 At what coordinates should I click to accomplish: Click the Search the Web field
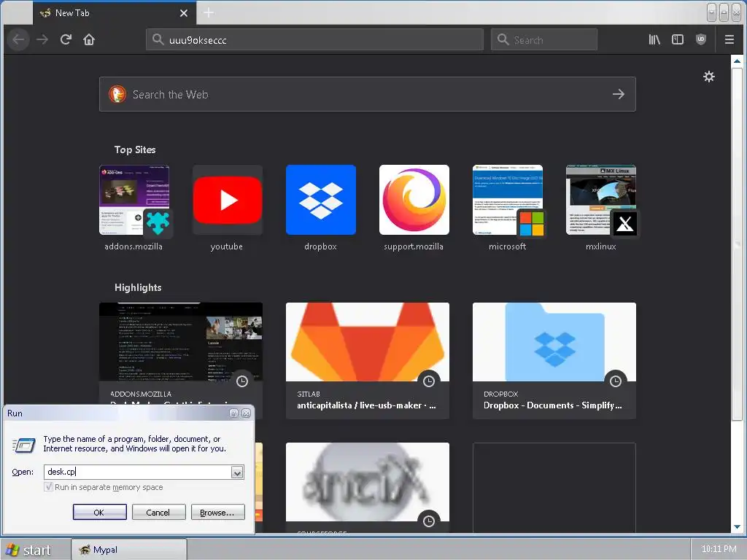coord(368,94)
